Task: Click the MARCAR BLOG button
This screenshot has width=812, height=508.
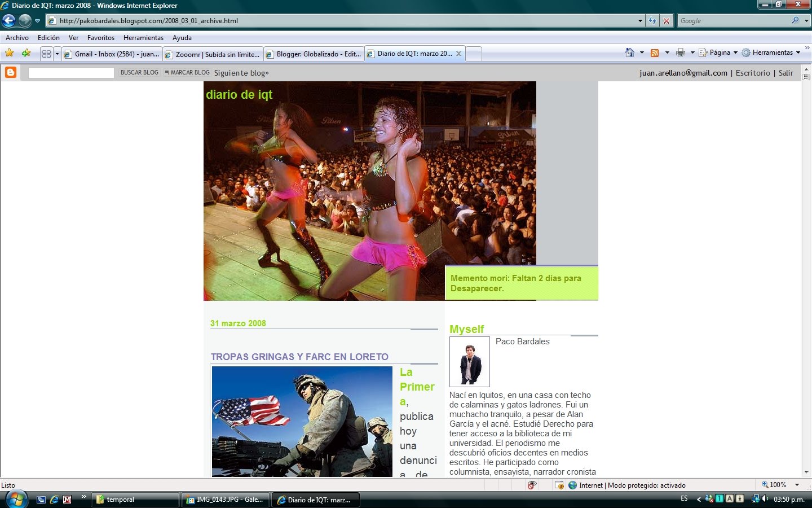Action: point(187,72)
